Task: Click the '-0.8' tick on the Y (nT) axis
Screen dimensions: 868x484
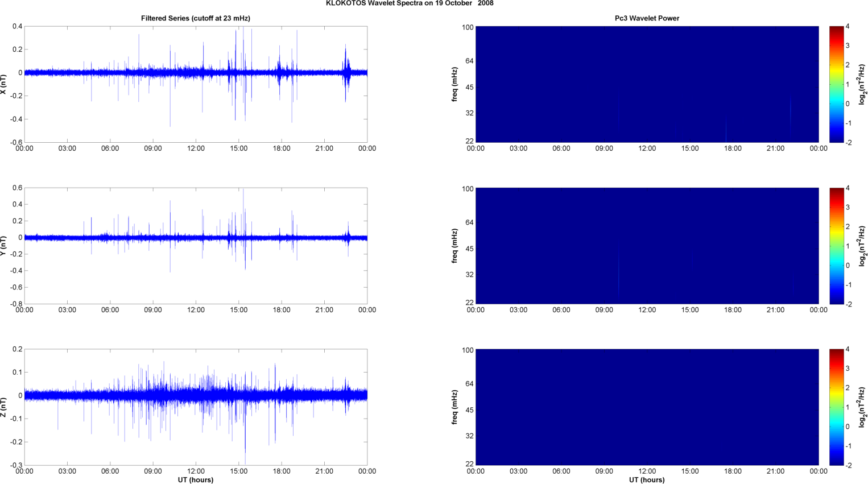Action: (x=15, y=304)
